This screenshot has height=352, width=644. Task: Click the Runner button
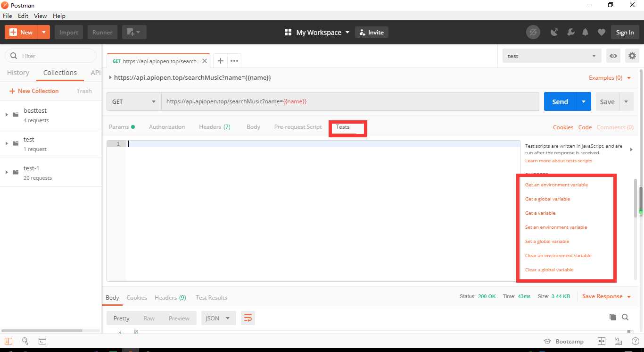pos(102,32)
